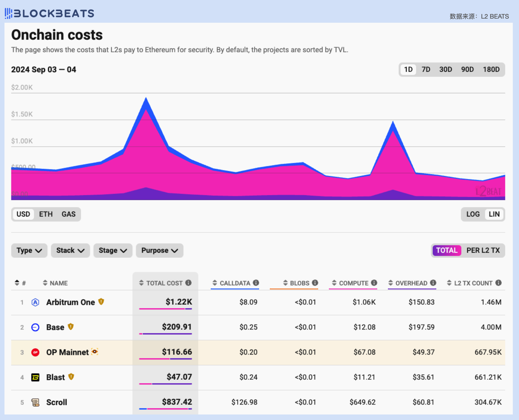Viewport: 519px width, 420px height.
Task: Expand the Stack filter dropdown
Action: coord(70,250)
